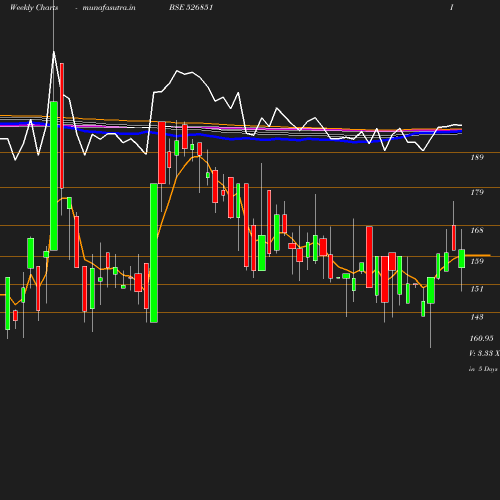Screen dimensions: 500x500
Task: Select the 151 price level label
Action: (477, 289)
